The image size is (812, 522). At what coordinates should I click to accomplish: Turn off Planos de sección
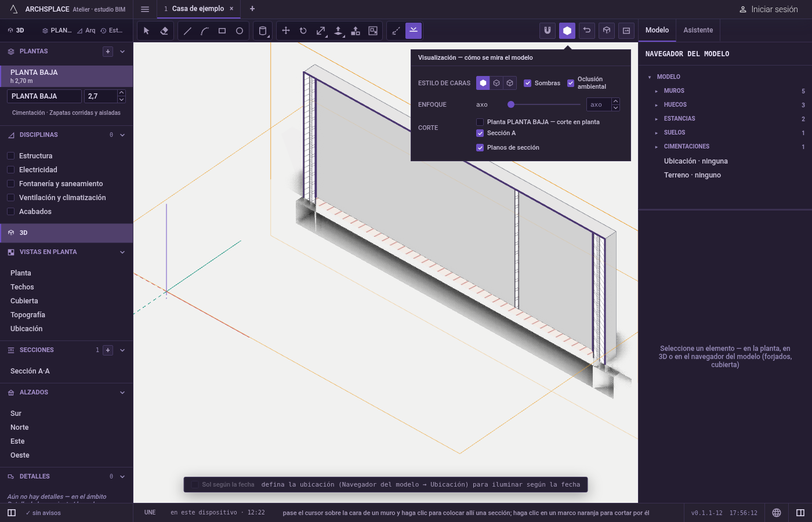pyautogui.click(x=480, y=147)
